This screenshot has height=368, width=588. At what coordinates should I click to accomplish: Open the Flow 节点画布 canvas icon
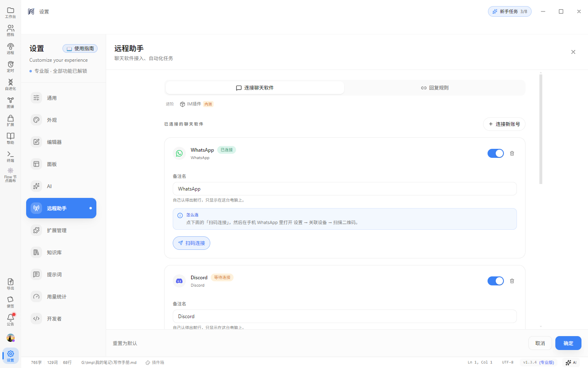(x=11, y=175)
